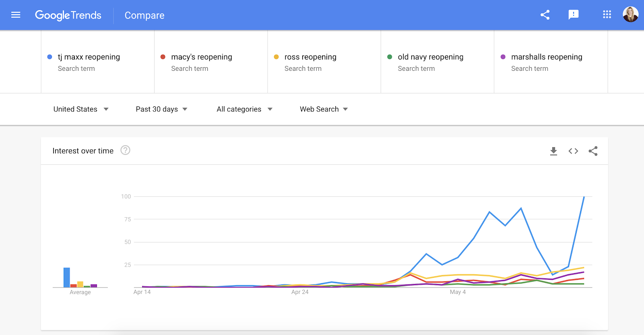644x335 pixels.
Task: Click the share icon in header
Action: click(545, 15)
